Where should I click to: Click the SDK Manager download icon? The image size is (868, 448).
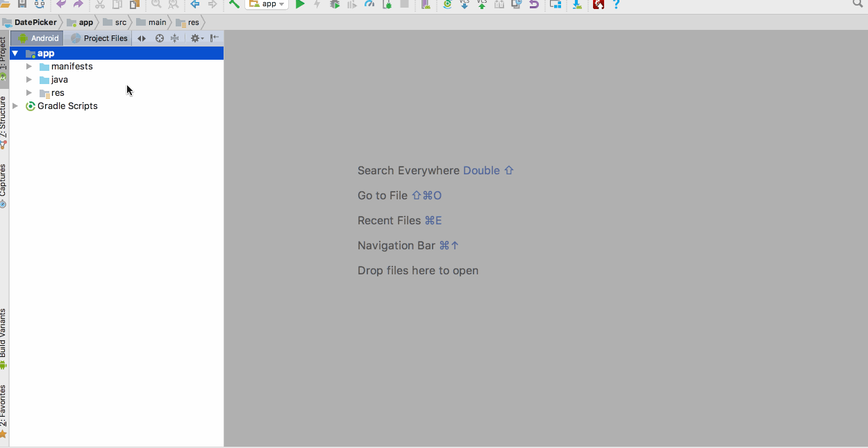(x=577, y=4)
